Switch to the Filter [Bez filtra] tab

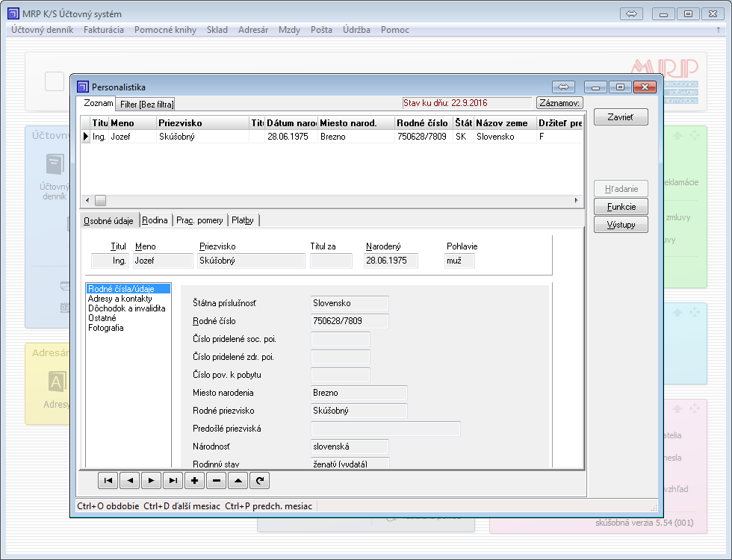click(x=146, y=105)
